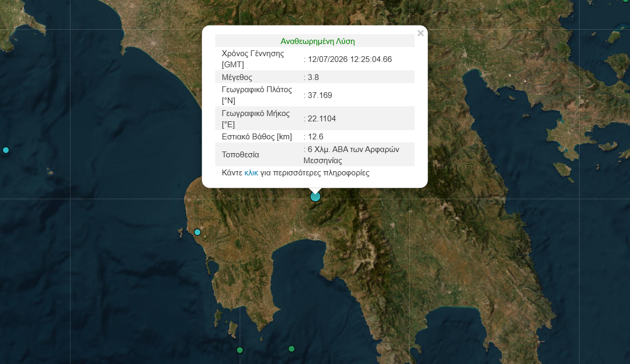Select the large cyan epicenter marker under popup

(316, 196)
